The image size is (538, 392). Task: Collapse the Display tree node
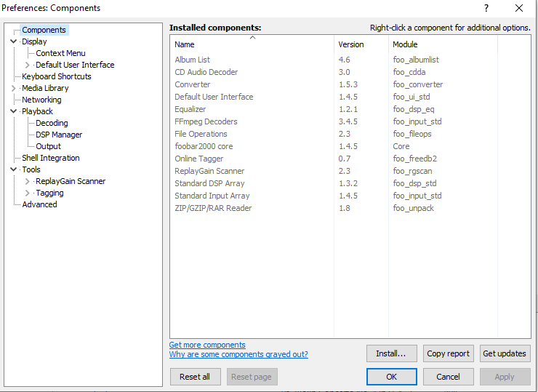[x=13, y=41]
